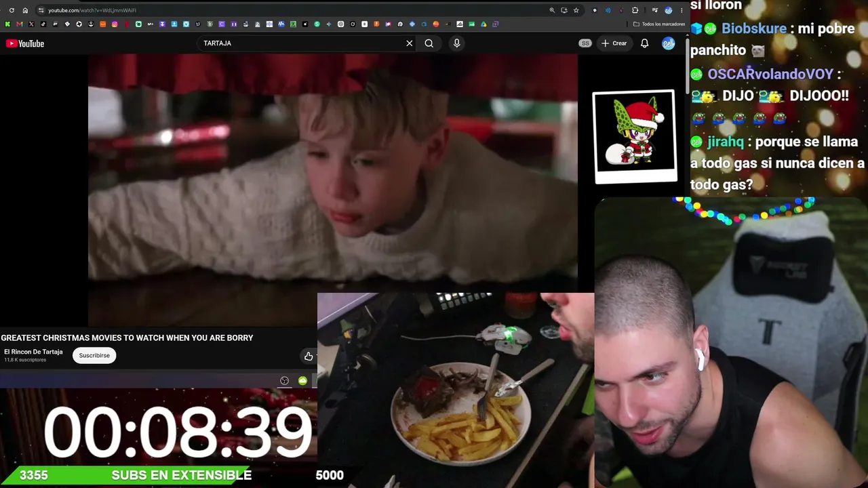The image size is (868, 488).
Task: Open site information icon in address bar
Action: pos(41,10)
